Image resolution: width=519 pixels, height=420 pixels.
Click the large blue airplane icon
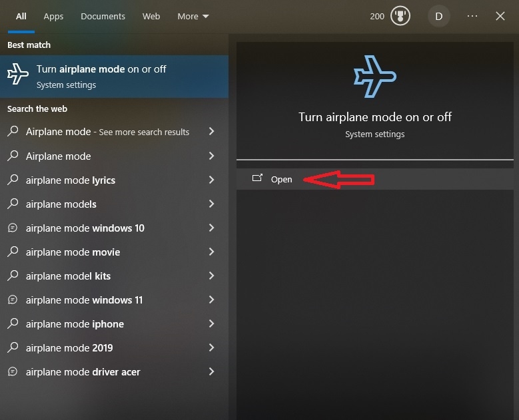[x=374, y=77]
